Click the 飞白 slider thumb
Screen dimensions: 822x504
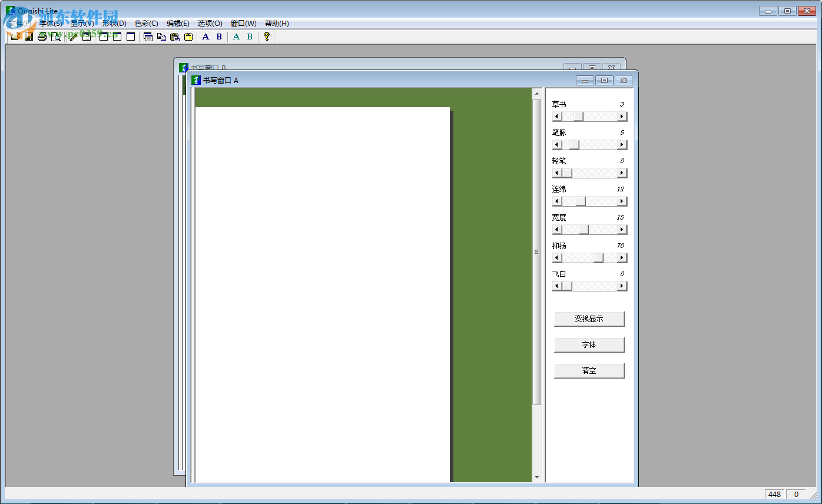(566, 286)
